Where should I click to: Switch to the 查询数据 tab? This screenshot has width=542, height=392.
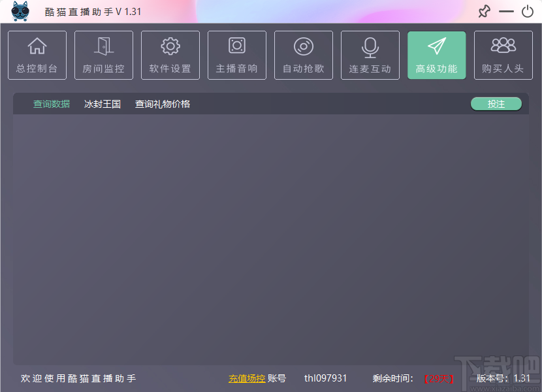pos(52,103)
